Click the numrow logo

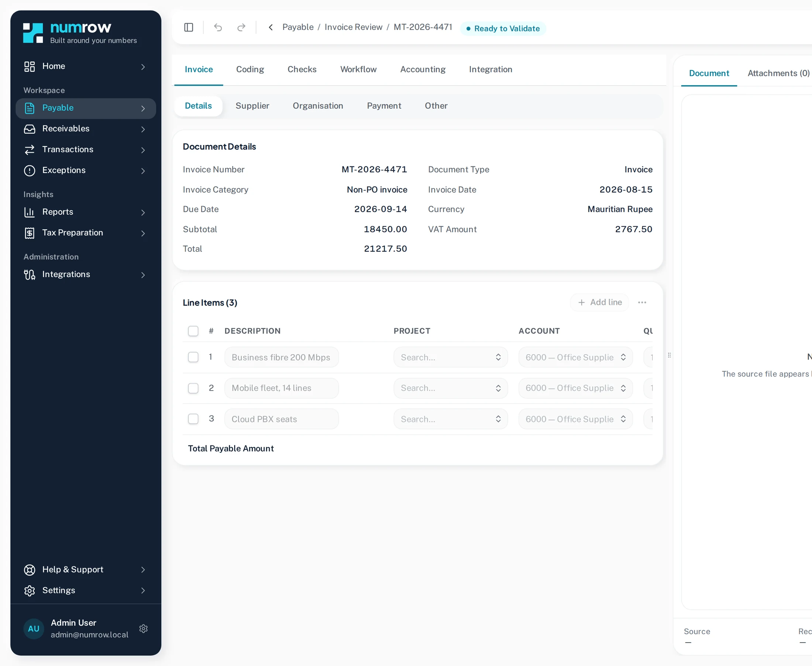coord(80,33)
